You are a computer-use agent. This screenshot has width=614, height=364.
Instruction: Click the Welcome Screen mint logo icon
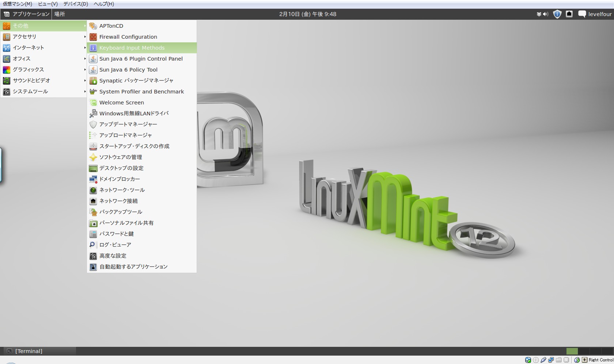click(x=93, y=103)
